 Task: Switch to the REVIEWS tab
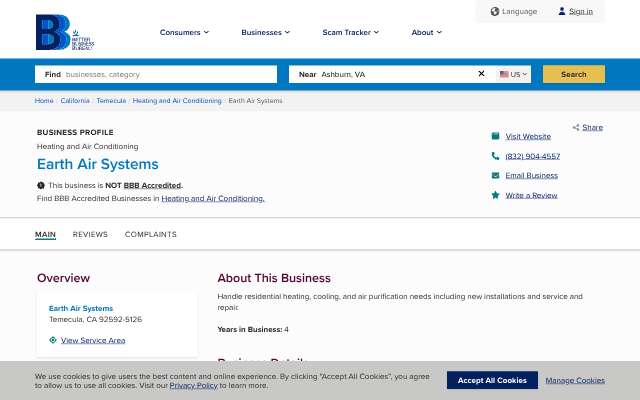point(90,234)
